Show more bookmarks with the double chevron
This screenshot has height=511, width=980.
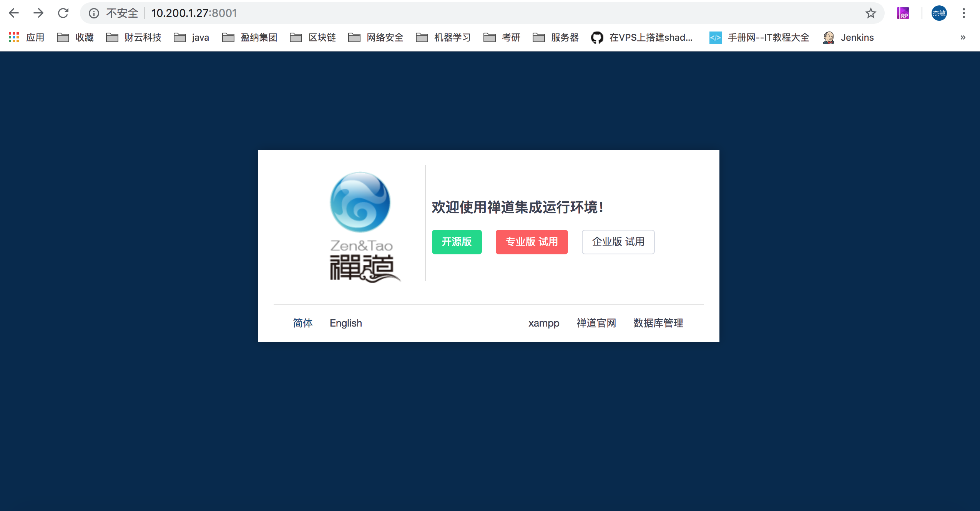point(963,37)
